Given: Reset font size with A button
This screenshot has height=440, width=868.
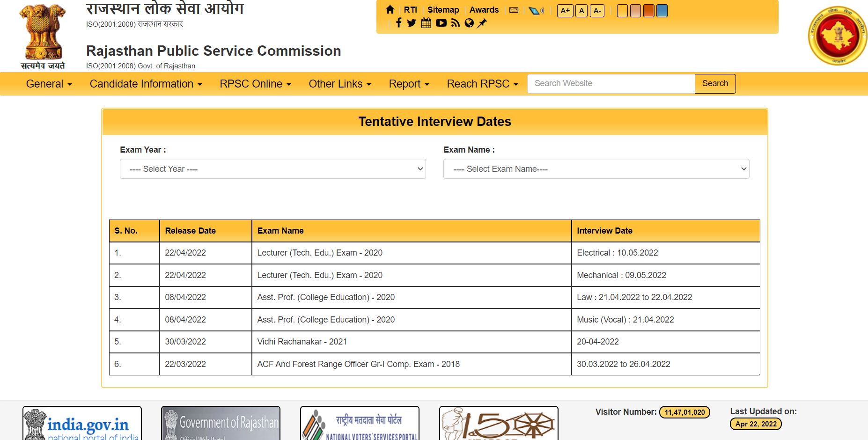Looking at the screenshot, I should pyautogui.click(x=581, y=11).
